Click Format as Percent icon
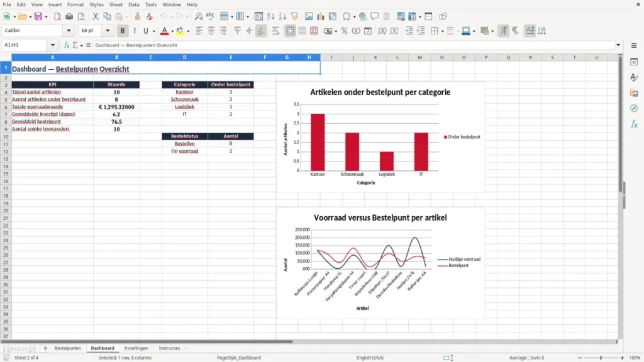Viewport: 644px width, 362px height. [344, 31]
